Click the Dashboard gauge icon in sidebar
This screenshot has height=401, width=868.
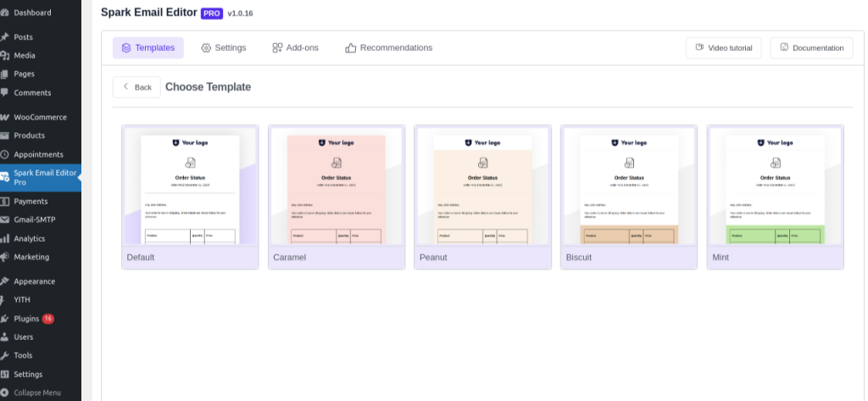coord(4,12)
